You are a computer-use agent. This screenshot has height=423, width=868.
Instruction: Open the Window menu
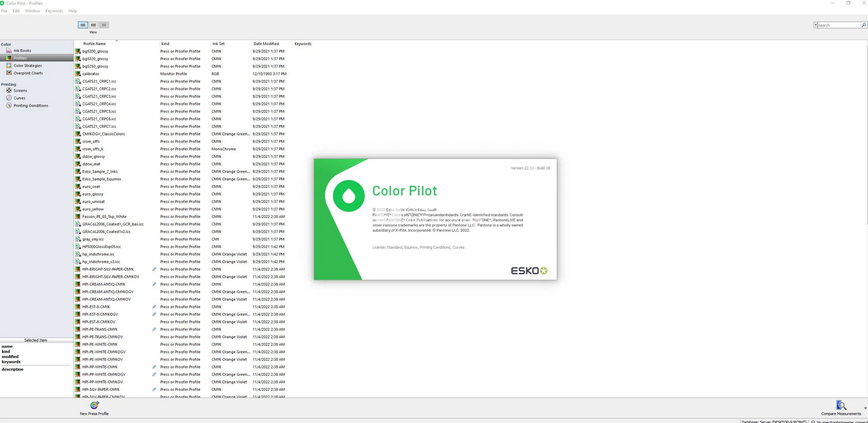(32, 11)
